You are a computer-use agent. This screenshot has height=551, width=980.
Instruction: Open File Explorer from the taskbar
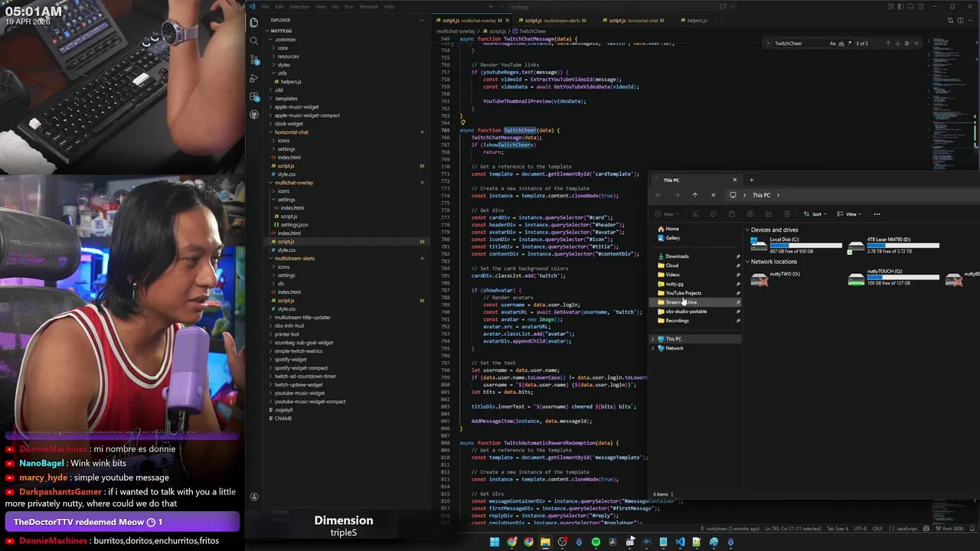(545, 542)
